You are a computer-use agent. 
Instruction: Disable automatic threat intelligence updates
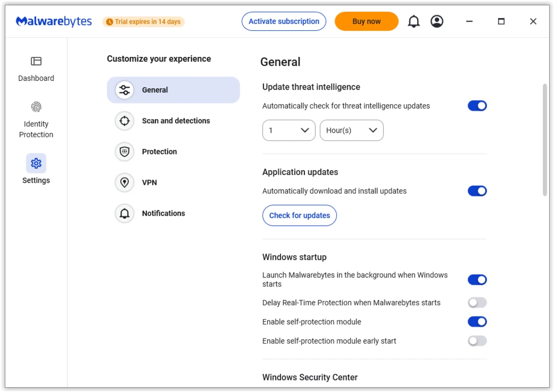[477, 105]
